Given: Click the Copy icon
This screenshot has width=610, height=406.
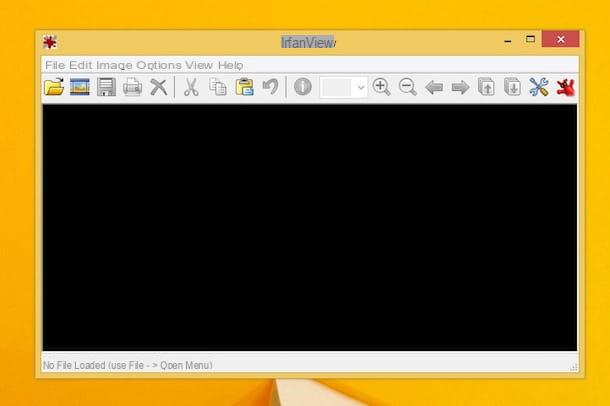Looking at the screenshot, I should click(217, 87).
